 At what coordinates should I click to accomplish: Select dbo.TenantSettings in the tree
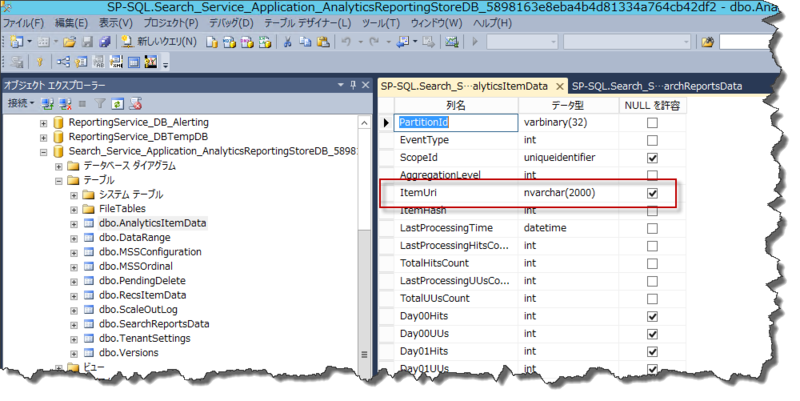point(144,338)
